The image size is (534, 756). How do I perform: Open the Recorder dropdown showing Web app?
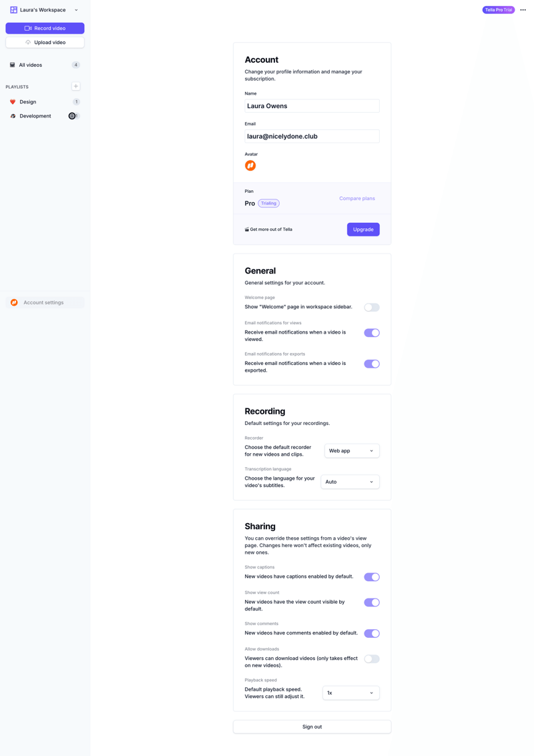pyautogui.click(x=352, y=450)
